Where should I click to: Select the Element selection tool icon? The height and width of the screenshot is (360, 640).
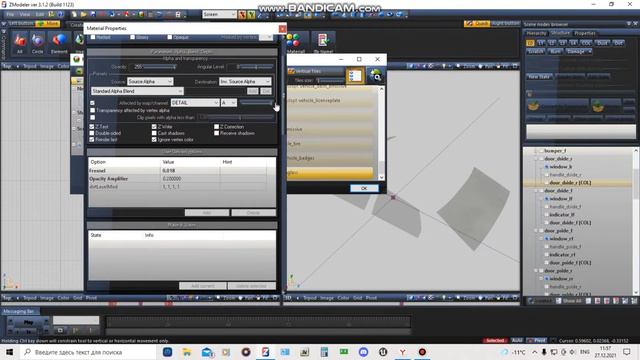point(59,41)
